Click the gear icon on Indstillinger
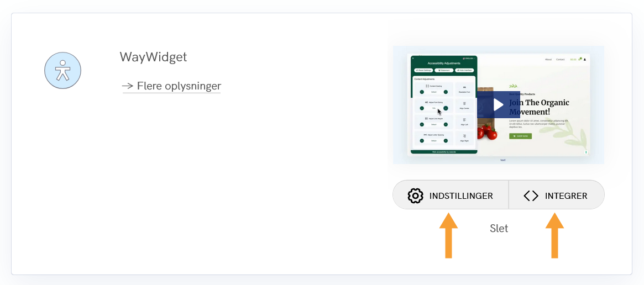Image resolution: width=644 pixels, height=285 pixels. point(415,196)
